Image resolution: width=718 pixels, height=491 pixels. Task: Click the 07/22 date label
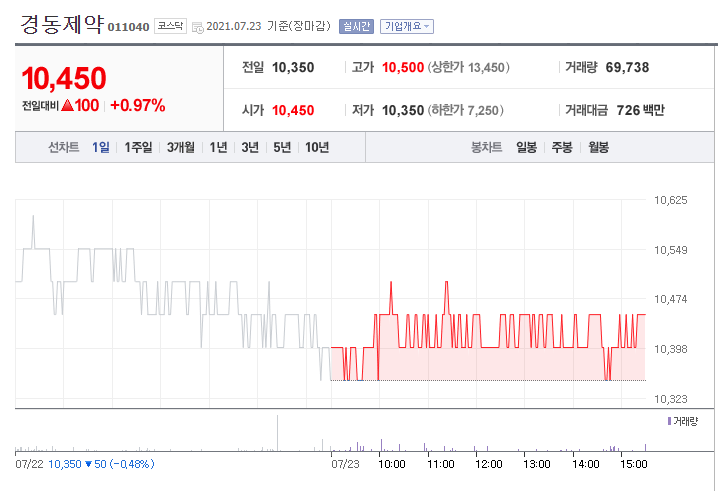point(29,464)
